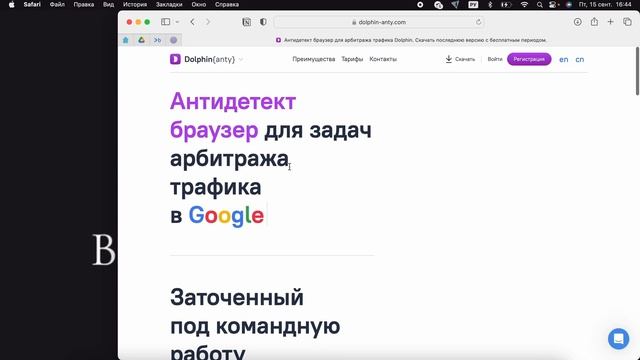
Task: Open the Share menu
Action: [x=594, y=22]
